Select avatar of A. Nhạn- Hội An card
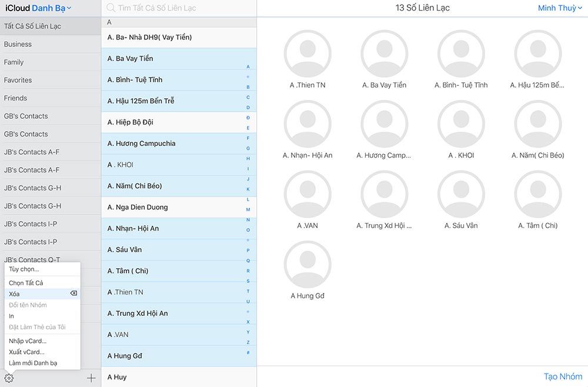This screenshot has height=387, width=588. coord(308,124)
